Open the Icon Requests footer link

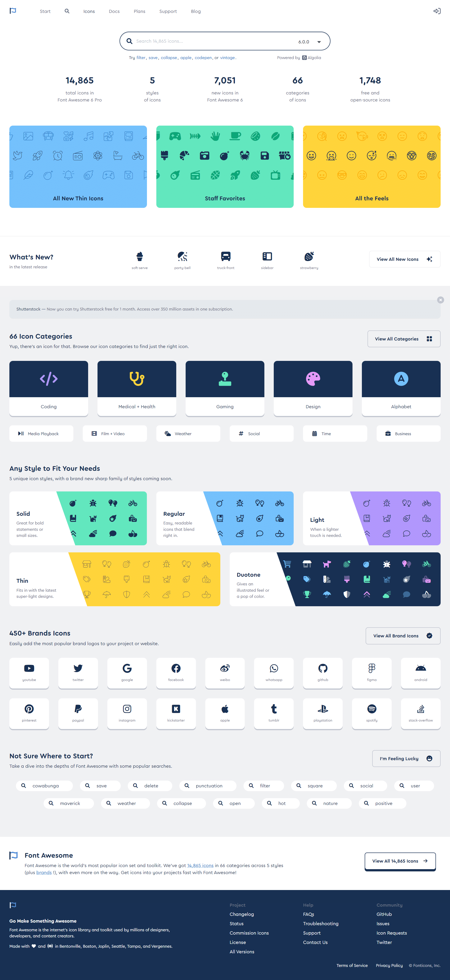(x=392, y=933)
